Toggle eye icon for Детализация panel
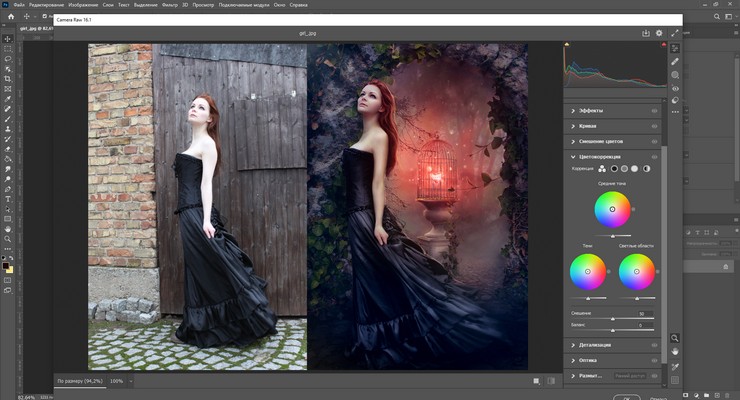The height and width of the screenshot is (400, 740). coord(655,345)
